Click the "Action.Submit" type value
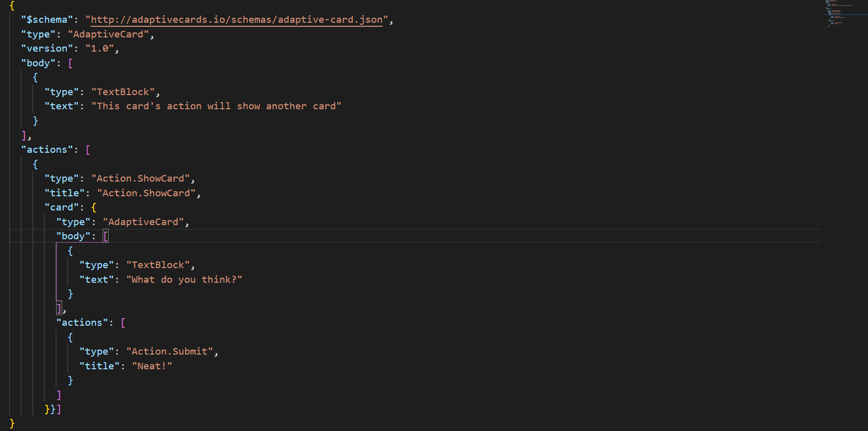This screenshot has width=868, height=431. 170,352
